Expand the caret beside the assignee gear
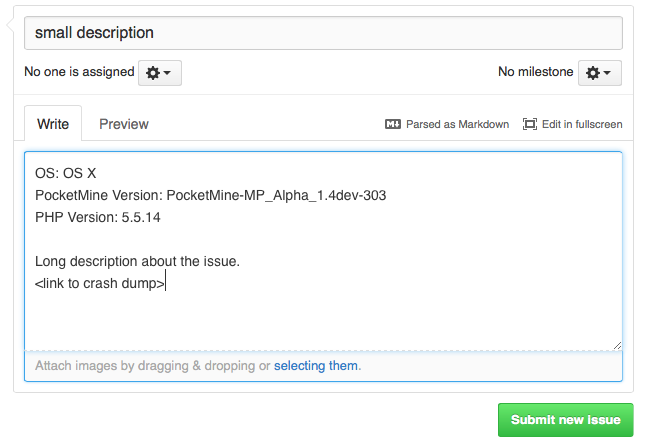The width and height of the screenshot is (645, 447). [x=167, y=73]
